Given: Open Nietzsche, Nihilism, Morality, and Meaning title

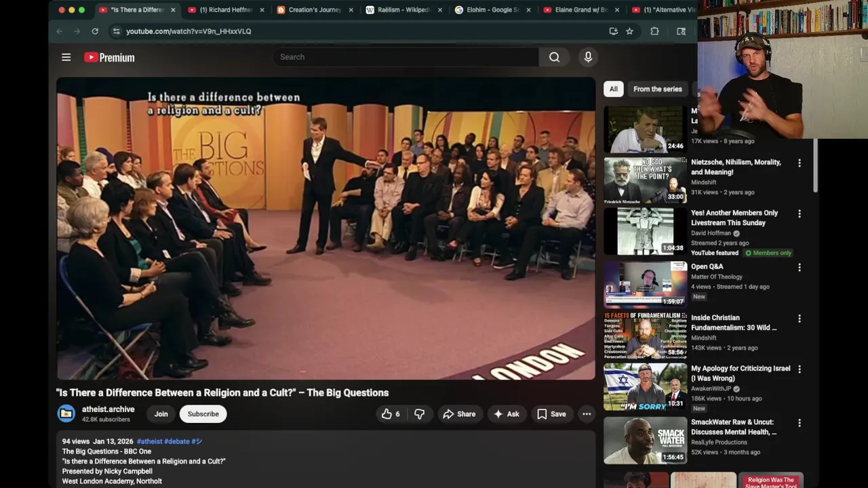Looking at the screenshot, I should click(x=736, y=167).
